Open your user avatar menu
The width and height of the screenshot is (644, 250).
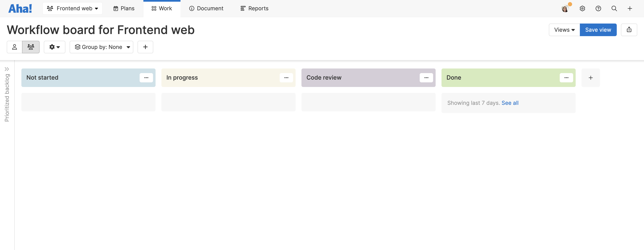[x=565, y=8]
